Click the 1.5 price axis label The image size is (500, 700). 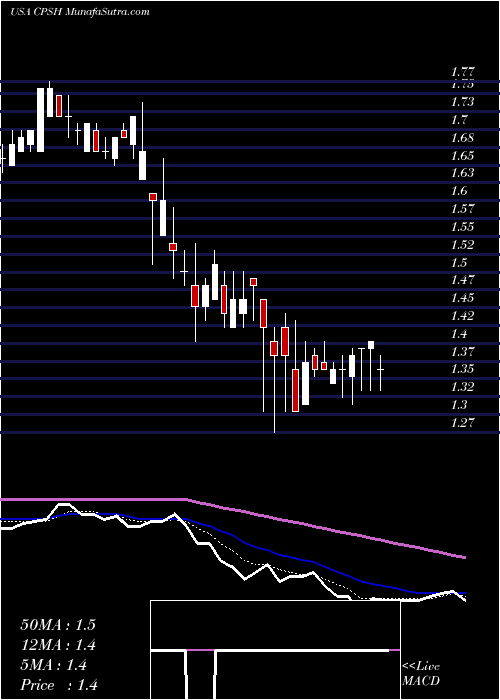(x=459, y=262)
